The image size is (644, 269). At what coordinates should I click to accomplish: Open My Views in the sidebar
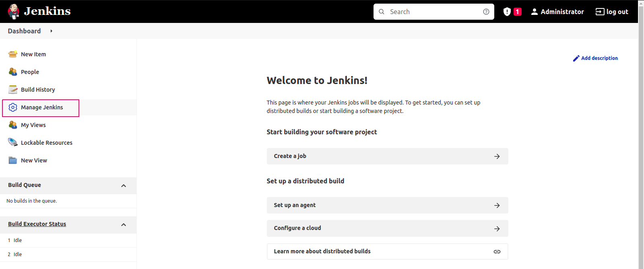click(x=33, y=125)
